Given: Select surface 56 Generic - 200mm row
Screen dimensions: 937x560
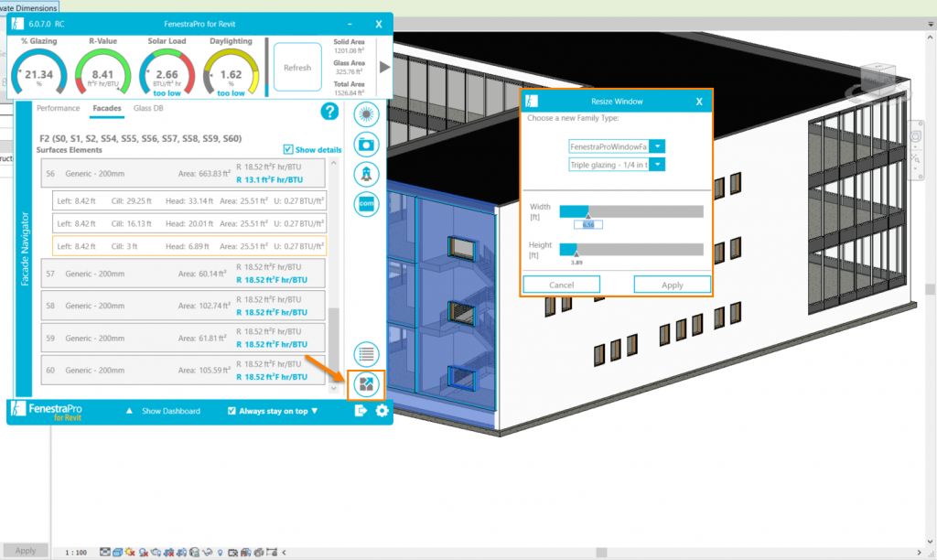Looking at the screenshot, I should pos(183,173).
